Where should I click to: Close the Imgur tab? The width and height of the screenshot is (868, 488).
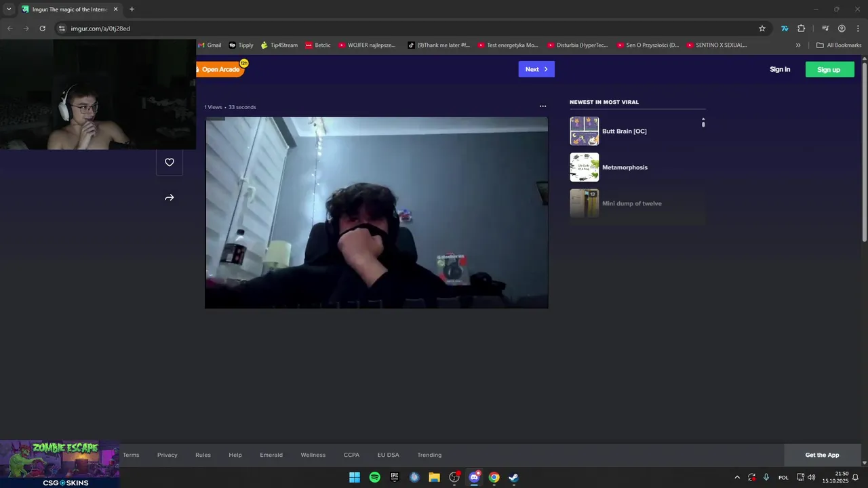115,9
